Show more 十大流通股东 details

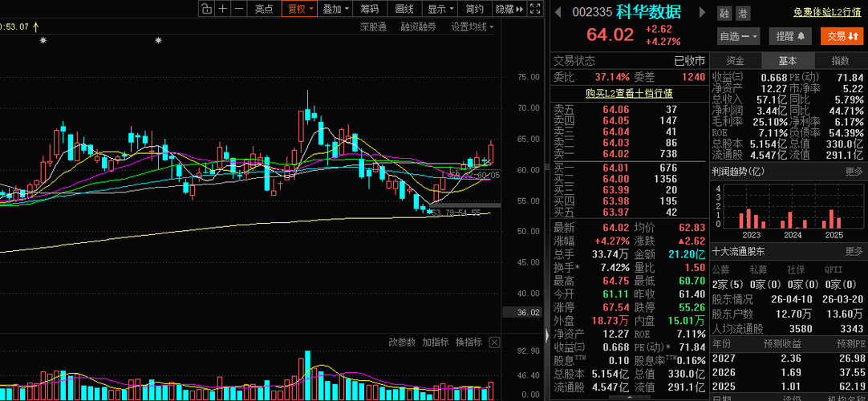click(x=854, y=251)
